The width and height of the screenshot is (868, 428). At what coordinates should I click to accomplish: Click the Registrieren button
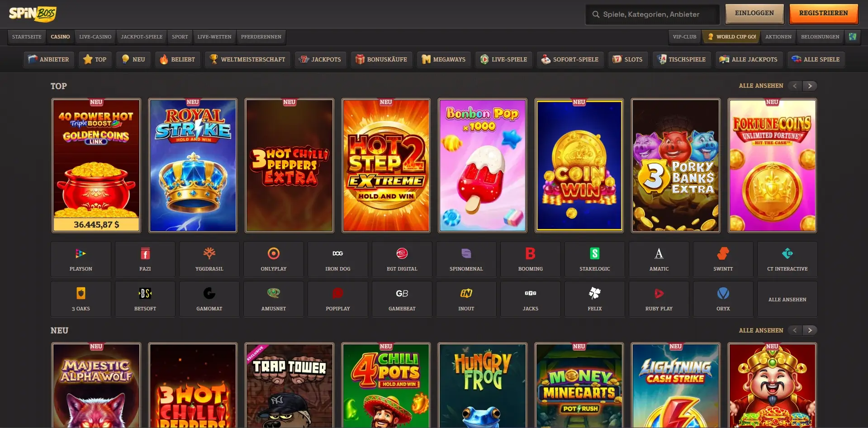coord(824,14)
